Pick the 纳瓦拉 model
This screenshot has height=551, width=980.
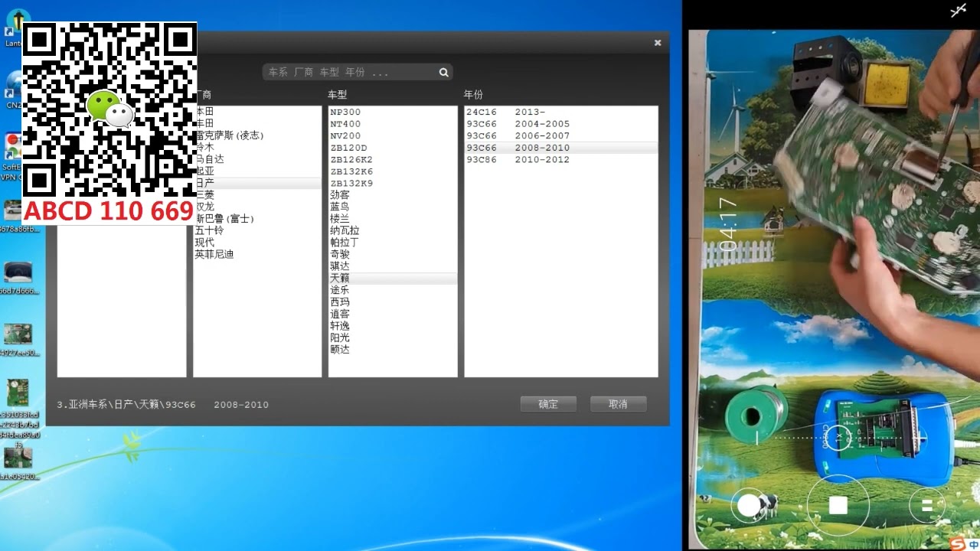pos(393,230)
